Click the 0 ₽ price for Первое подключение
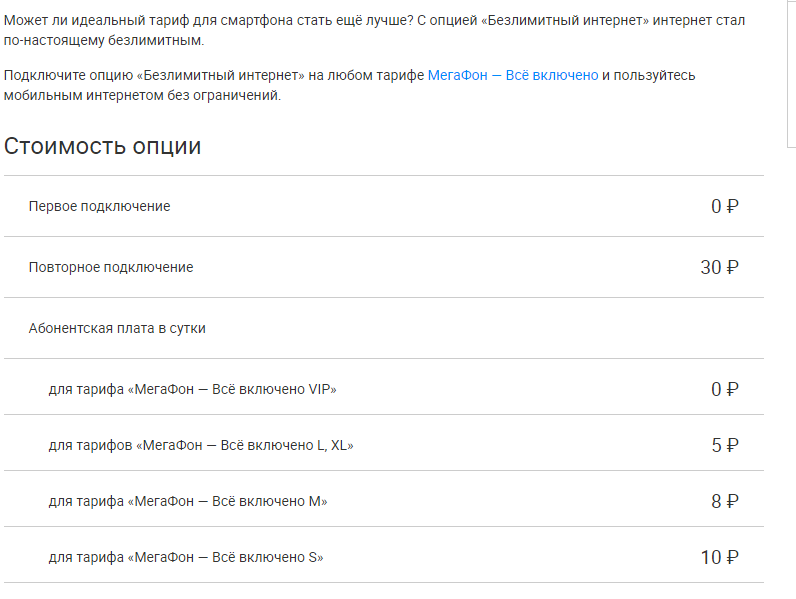This screenshot has width=796, height=599. tap(724, 206)
